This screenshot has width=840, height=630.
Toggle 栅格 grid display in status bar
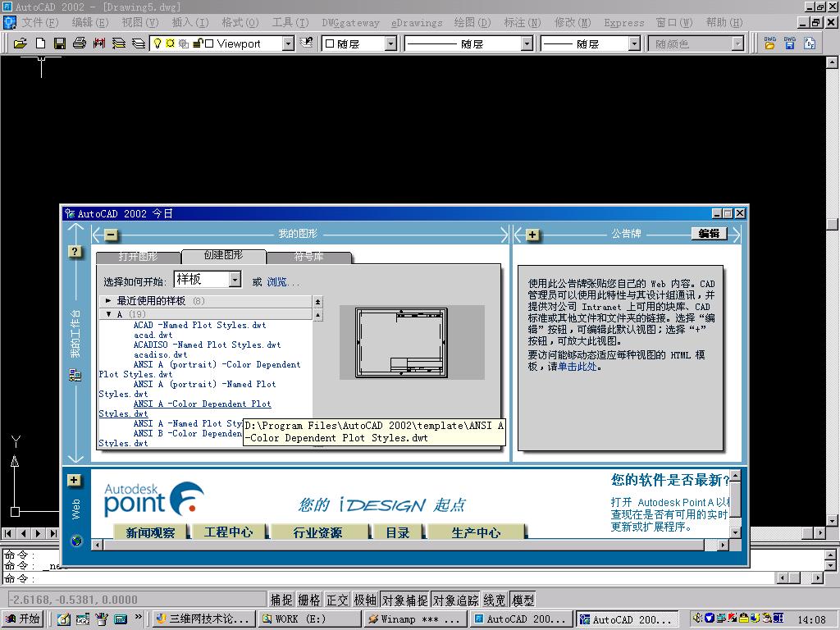[309, 600]
